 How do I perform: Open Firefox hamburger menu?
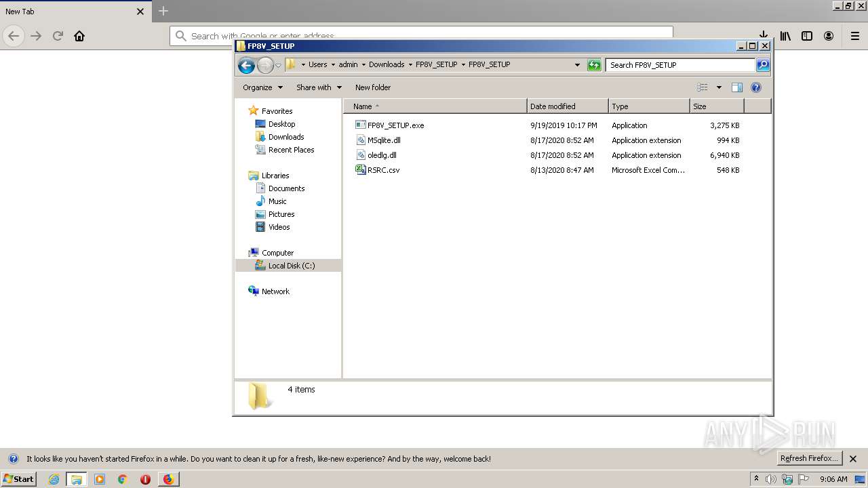pyautogui.click(x=855, y=36)
